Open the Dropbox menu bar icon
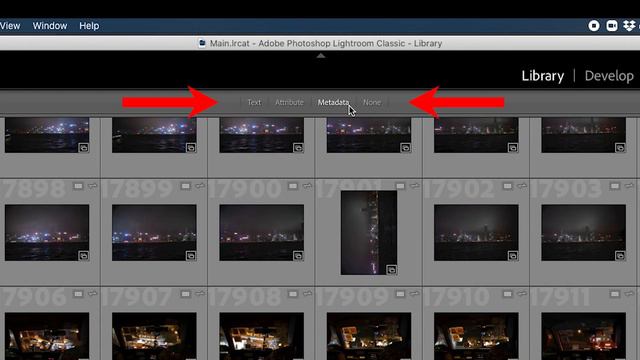Image resolution: width=640 pixels, height=360 pixels. (629, 26)
